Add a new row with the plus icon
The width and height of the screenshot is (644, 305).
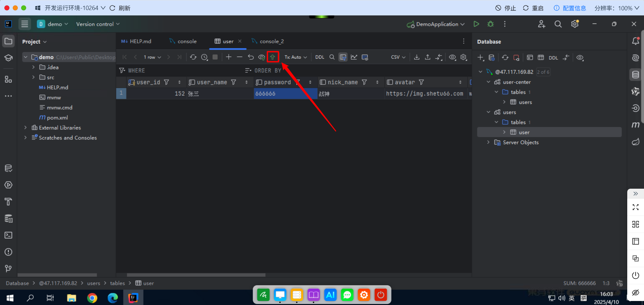[229, 57]
